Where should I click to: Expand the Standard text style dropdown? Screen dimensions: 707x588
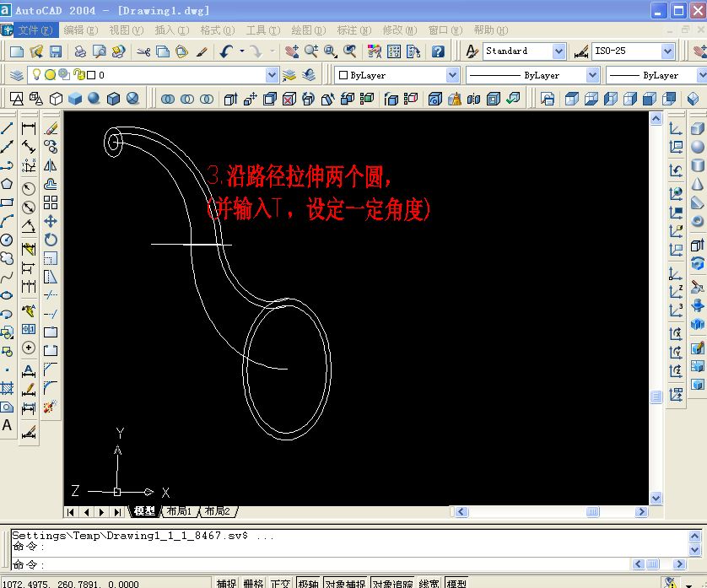tap(559, 51)
